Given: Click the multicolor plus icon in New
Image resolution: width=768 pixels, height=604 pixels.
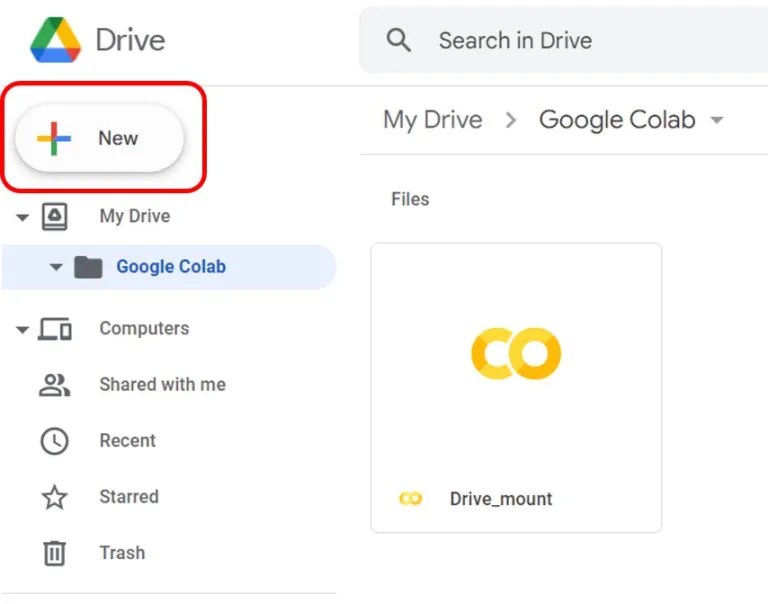Looking at the screenshot, I should [54, 139].
